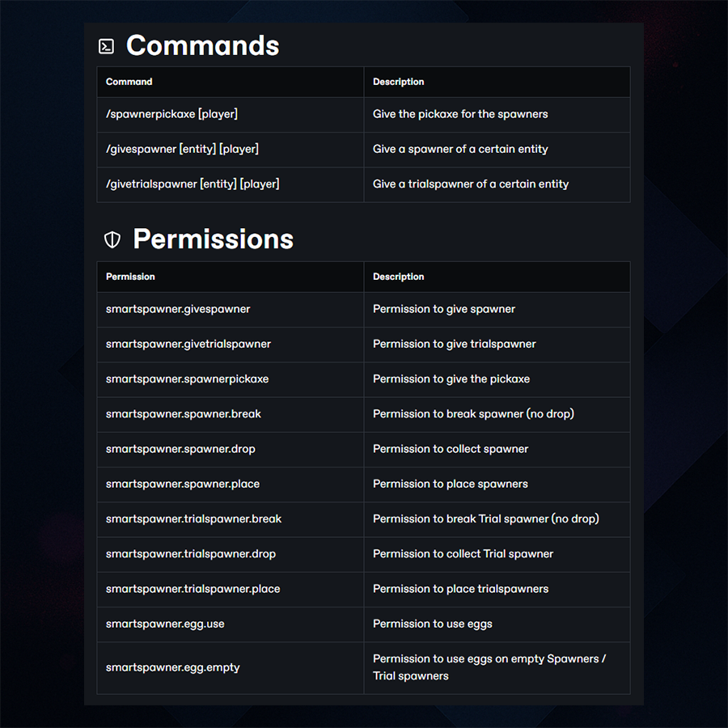Viewport: 728px width, 728px height.
Task: Select the smartspawner.spawner.place permission
Action: click(x=183, y=484)
